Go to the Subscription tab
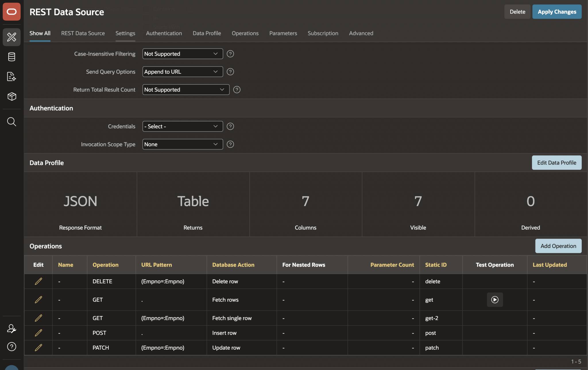Viewport: 588px width, 370px height. 323,33
